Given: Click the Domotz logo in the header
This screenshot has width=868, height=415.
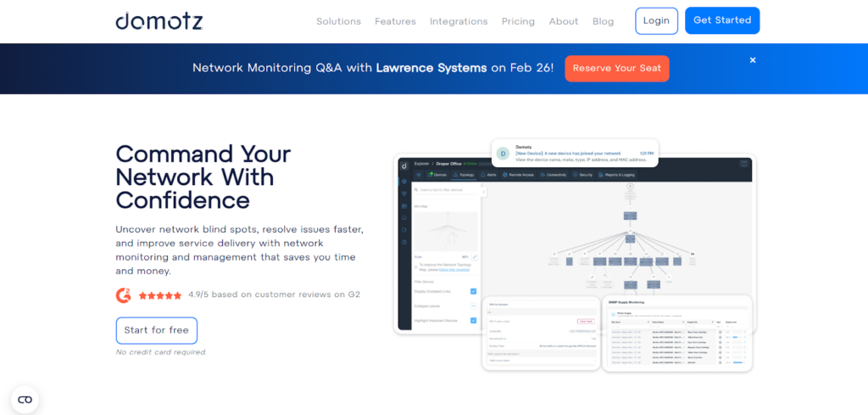Looking at the screenshot, I should 159,20.
